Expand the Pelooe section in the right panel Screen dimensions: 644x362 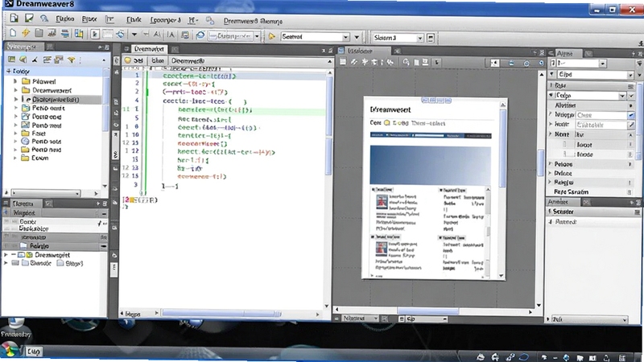pos(551,164)
